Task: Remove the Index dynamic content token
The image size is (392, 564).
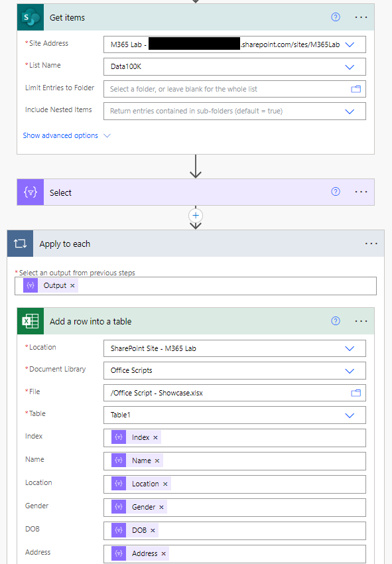Action: click(x=155, y=438)
